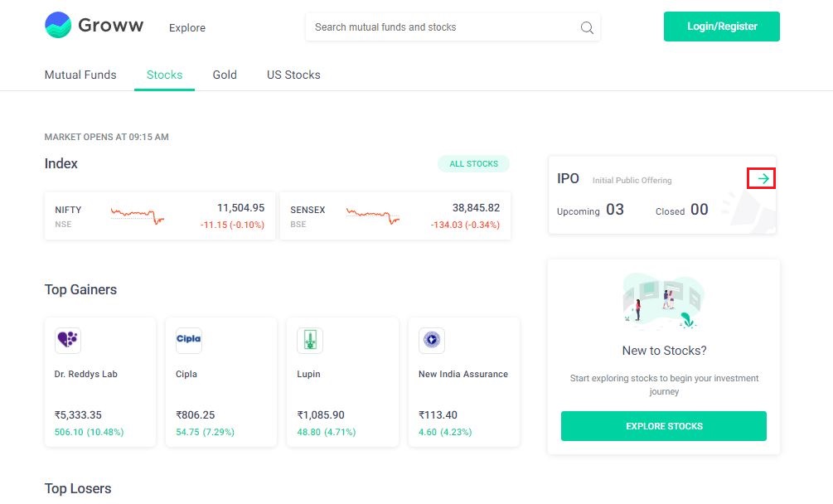The width and height of the screenshot is (833, 504).
Task: Click the Top Gainers heading
Action: (x=80, y=289)
